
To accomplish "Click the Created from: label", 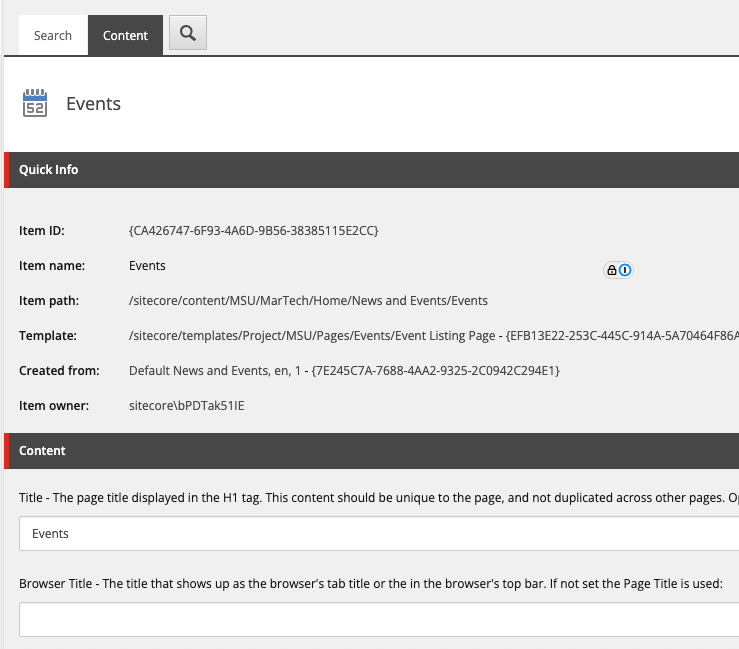I will [59, 371].
